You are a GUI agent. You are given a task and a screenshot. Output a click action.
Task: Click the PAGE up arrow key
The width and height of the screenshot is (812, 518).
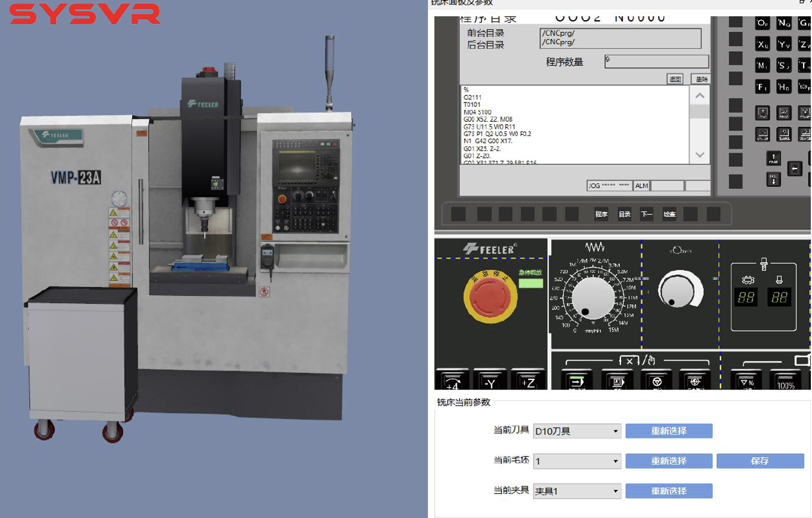[x=773, y=158]
